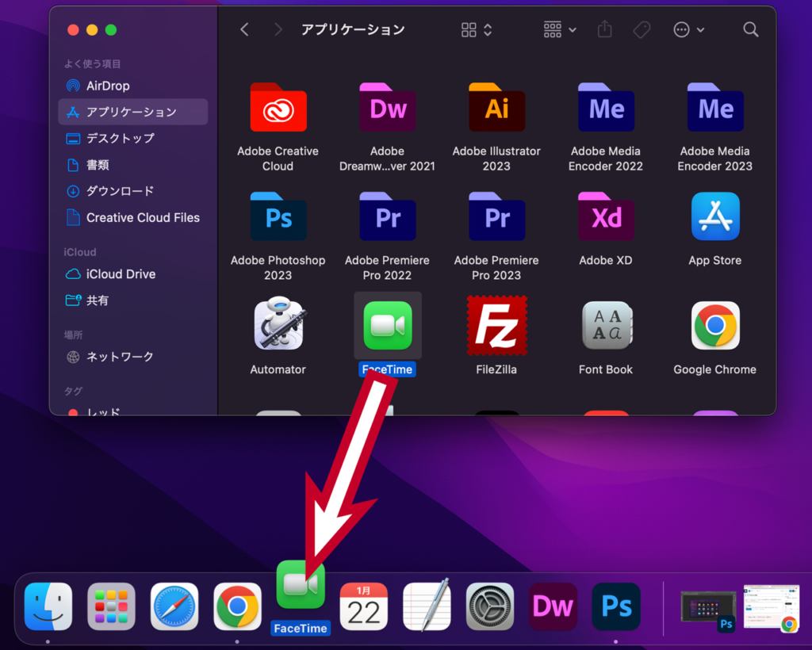812x650 pixels.
Task: Select the Adobe Photoshop 2023 folder
Action: click(278, 216)
